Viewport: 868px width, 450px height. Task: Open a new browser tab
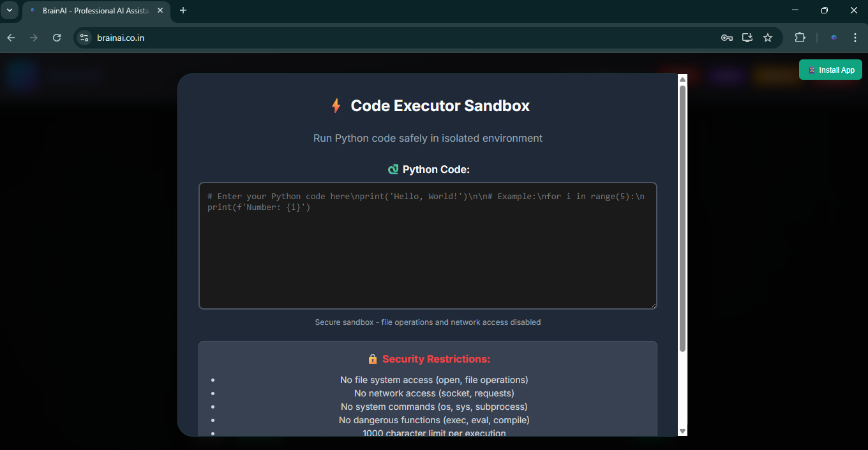(x=183, y=10)
